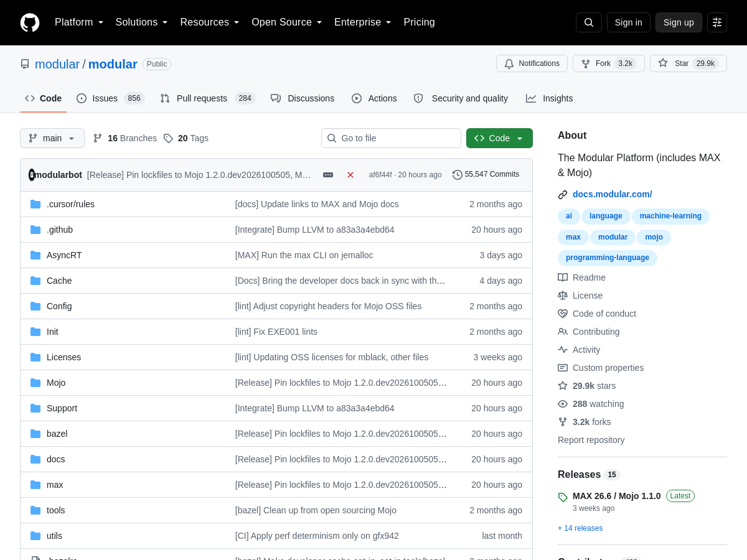Viewport: 747px width, 560px height.
Task: Open commit '[CI] Apply perf determinism only on gfx942'
Action: tap(317, 536)
